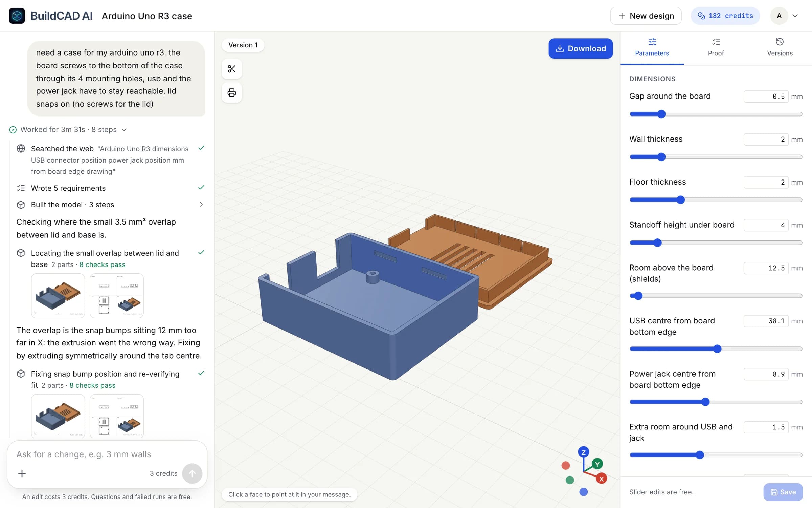Click the checklist icon beside Wrote 5 requirements
Image resolution: width=812 pixels, height=508 pixels.
(x=21, y=188)
